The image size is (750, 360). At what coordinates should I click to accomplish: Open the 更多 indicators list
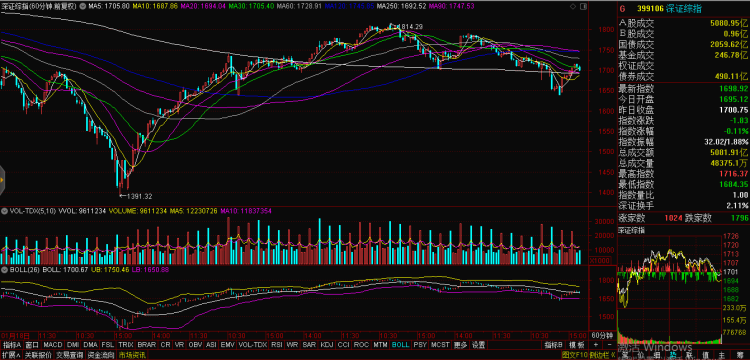tap(460, 345)
